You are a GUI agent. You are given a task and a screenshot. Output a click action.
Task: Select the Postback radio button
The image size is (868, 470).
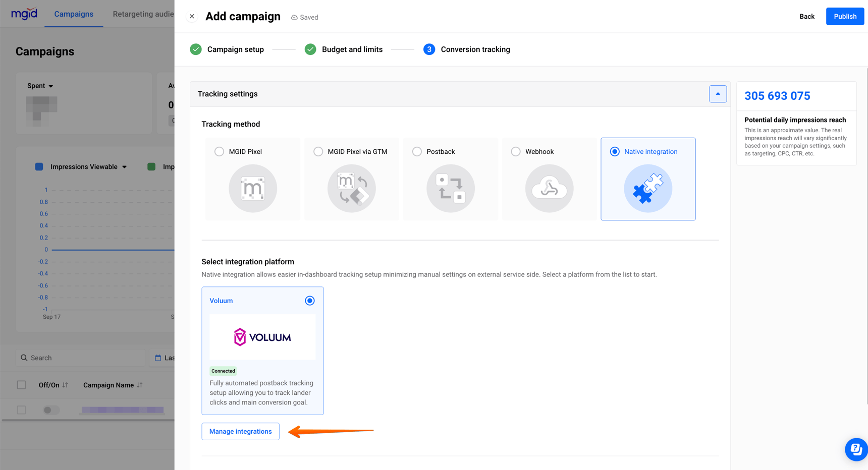[x=417, y=151]
